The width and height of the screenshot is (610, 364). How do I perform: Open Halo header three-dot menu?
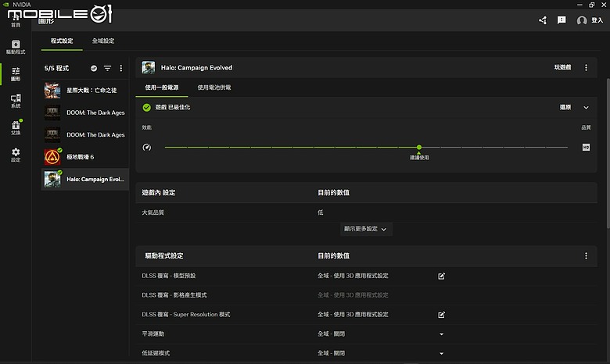(x=586, y=68)
